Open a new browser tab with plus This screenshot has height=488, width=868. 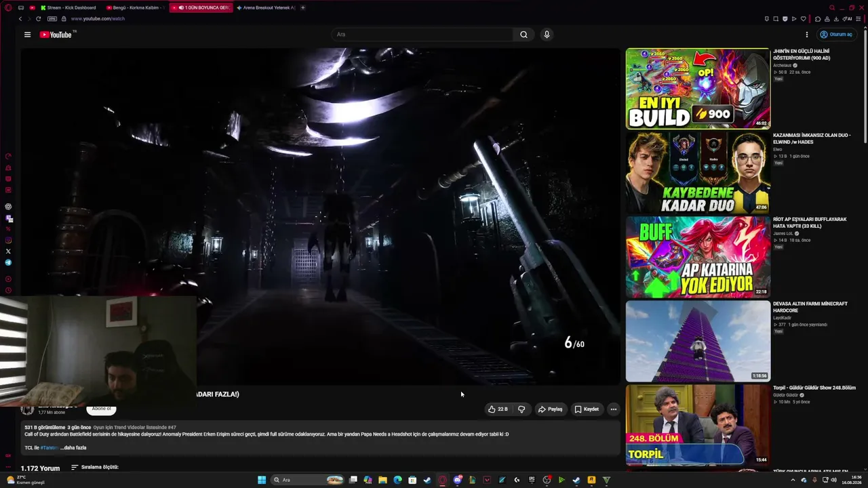(x=302, y=7)
